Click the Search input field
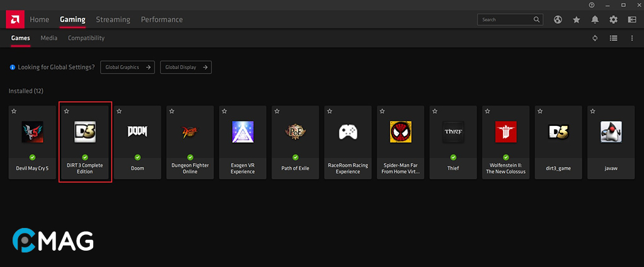This screenshot has height=267, width=644. 506,20
